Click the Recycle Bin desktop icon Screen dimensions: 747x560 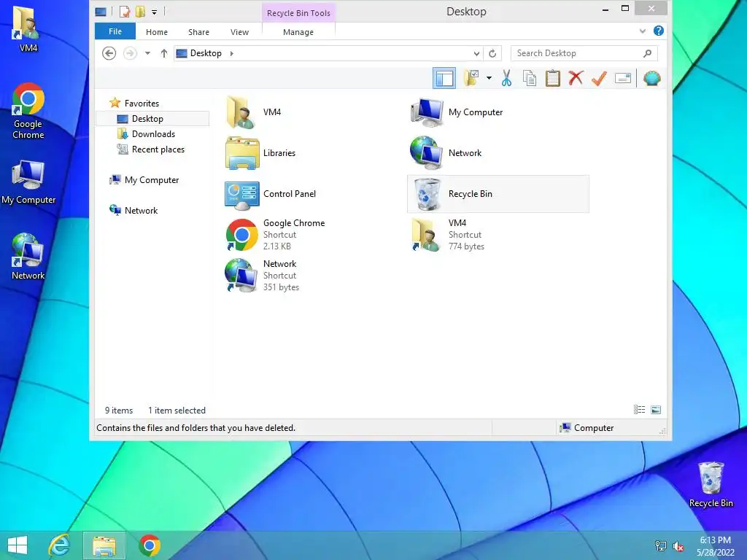[x=711, y=485]
